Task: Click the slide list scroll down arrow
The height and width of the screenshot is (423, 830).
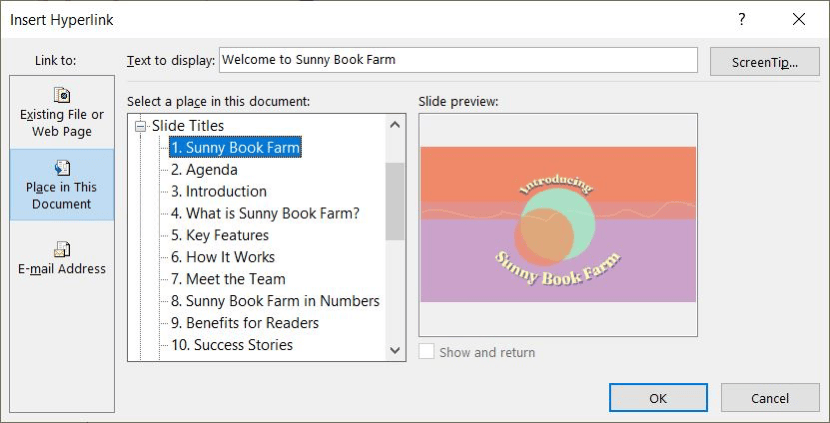Action: (395, 350)
